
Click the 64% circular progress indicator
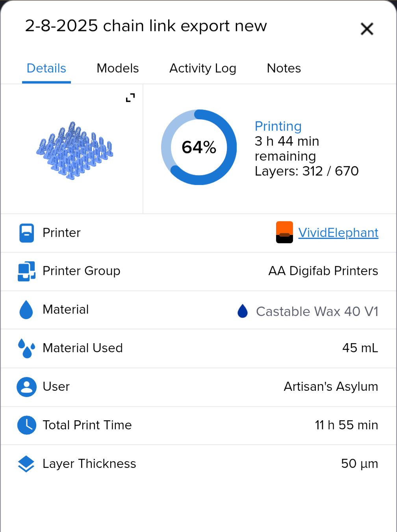199,147
